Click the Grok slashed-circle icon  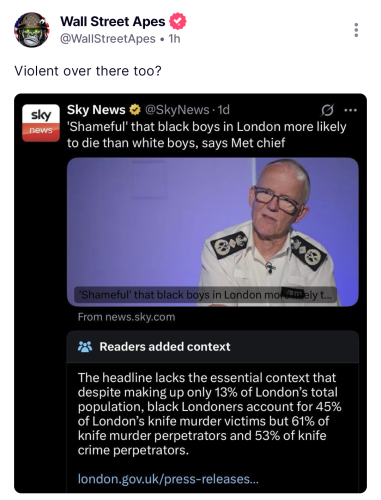click(x=327, y=110)
